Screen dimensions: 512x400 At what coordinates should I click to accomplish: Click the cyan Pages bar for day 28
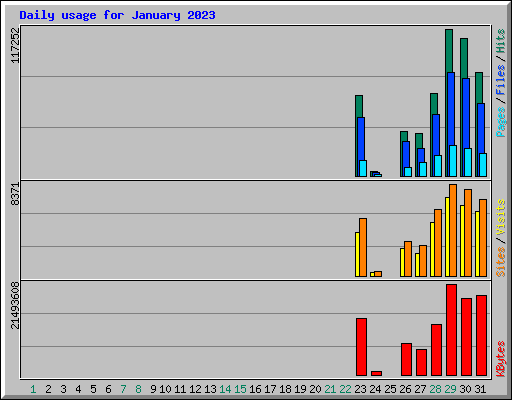(438, 166)
